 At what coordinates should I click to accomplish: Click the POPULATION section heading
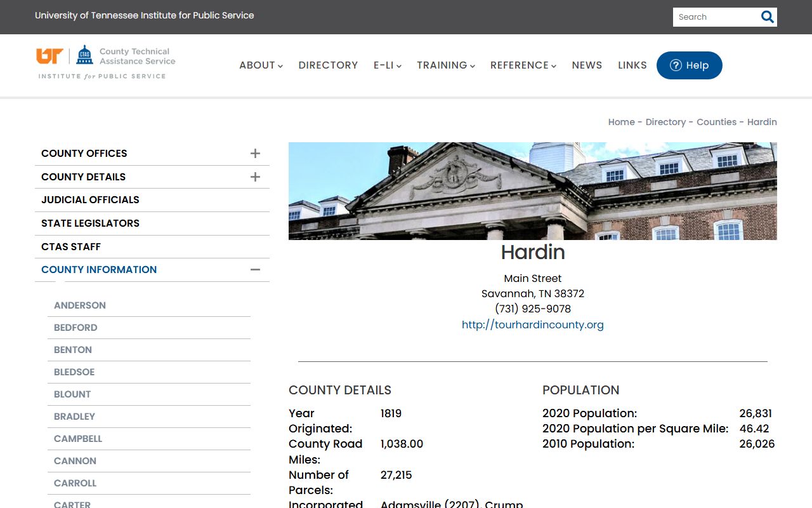581,390
